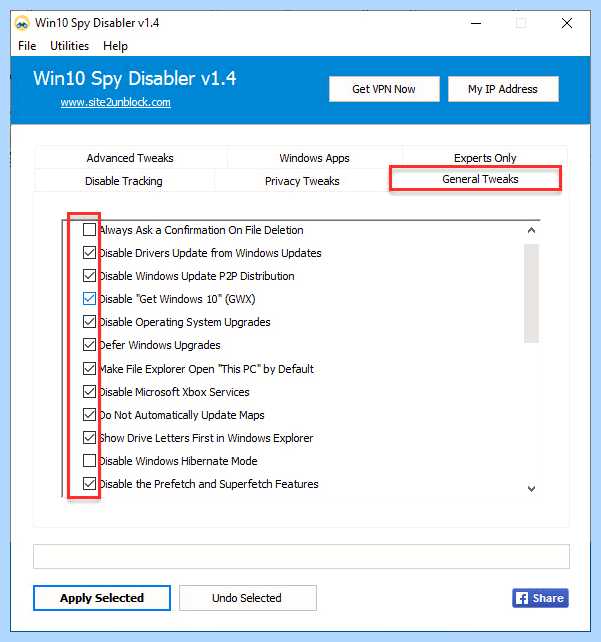Open the File menu
Screen dimensions: 601x642
pos(27,46)
